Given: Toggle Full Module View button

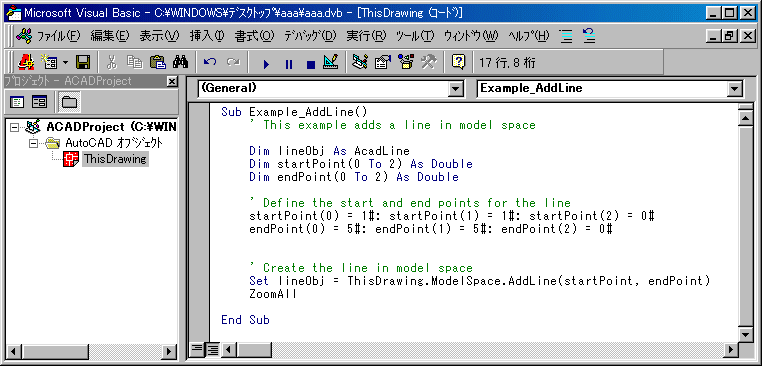Looking at the screenshot, I should (212, 349).
